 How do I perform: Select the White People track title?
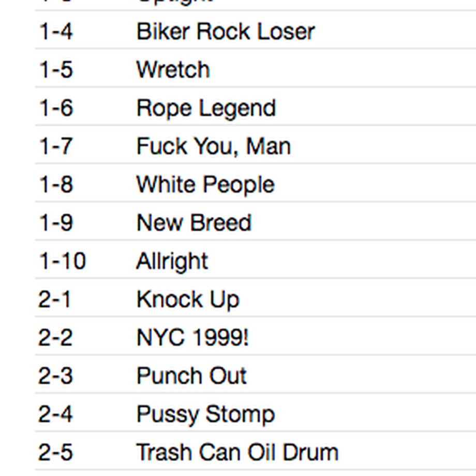click(205, 185)
